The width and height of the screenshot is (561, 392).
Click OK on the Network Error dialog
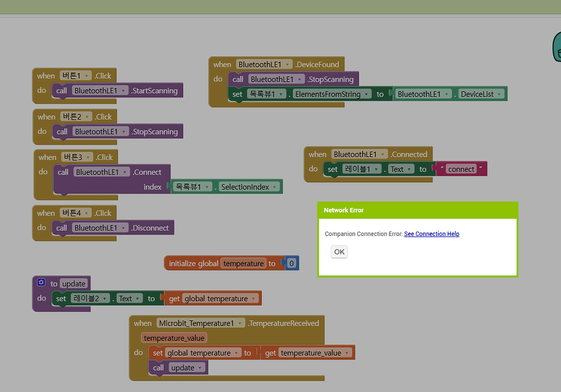coord(339,252)
